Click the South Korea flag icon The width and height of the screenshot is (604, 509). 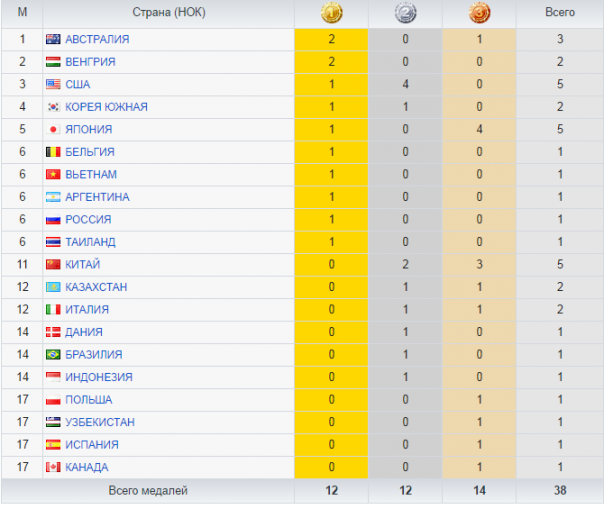(x=54, y=107)
